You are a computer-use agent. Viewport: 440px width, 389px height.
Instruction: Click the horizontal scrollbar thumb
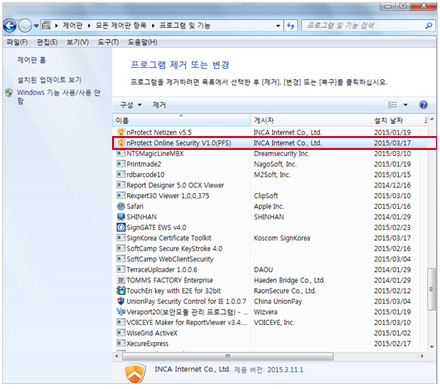(228, 356)
